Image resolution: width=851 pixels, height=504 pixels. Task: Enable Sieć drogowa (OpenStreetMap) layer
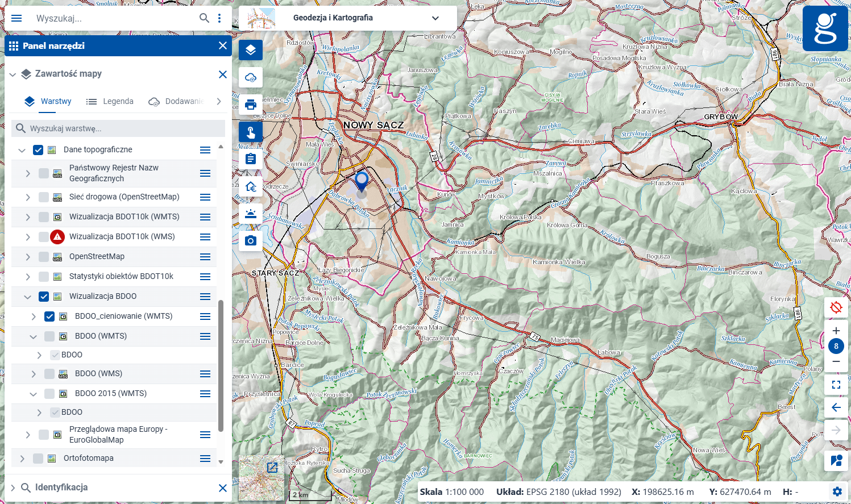click(44, 197)
